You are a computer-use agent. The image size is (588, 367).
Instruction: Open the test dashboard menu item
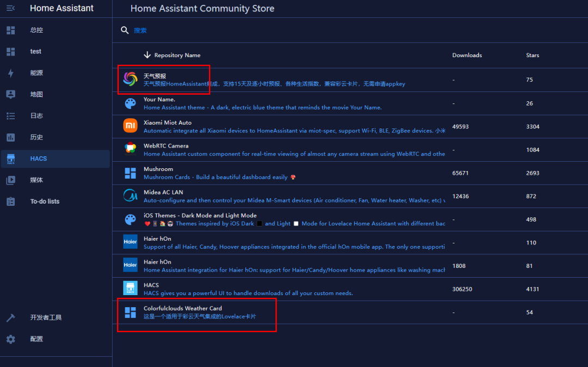coord(55,51)
